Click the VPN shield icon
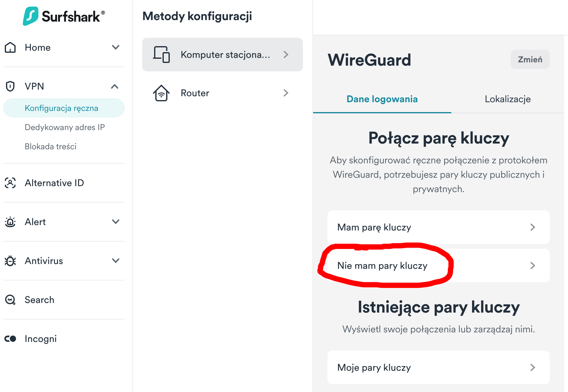This screenshot has height=392, width=568. (x=10, y=86)
